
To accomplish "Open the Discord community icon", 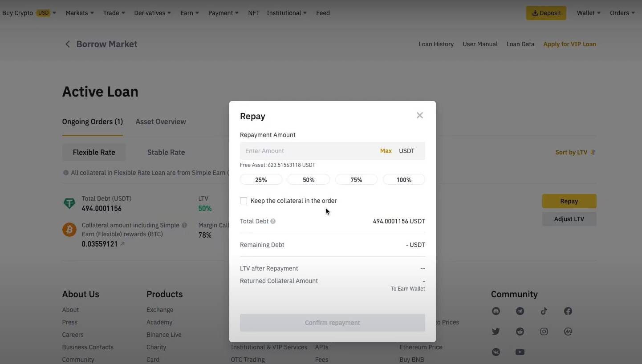I will [496, 311].
